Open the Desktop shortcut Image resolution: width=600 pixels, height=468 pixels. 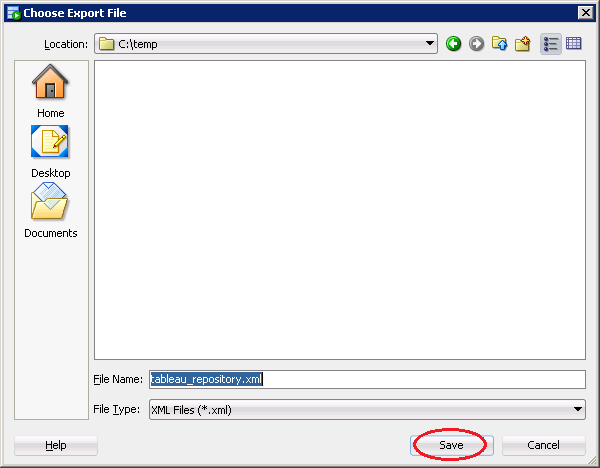[50, 151]
